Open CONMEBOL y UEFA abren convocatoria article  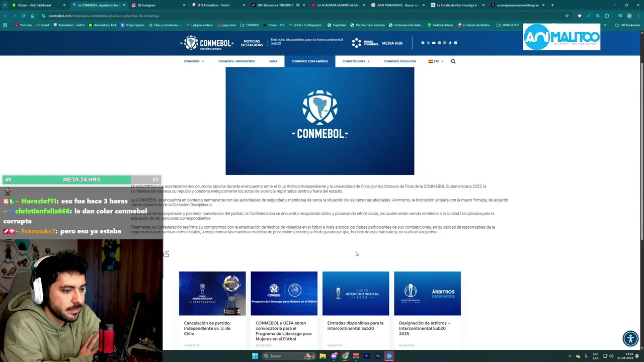point(284,331)
